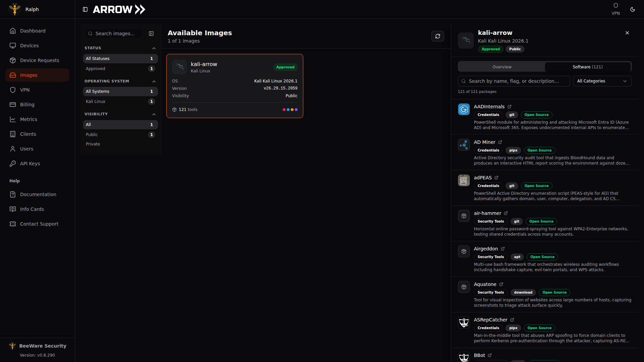This screenshot has height=362, width=644.
Task: Click the AADInternals Open Source tag
Action: coord(536,115)
